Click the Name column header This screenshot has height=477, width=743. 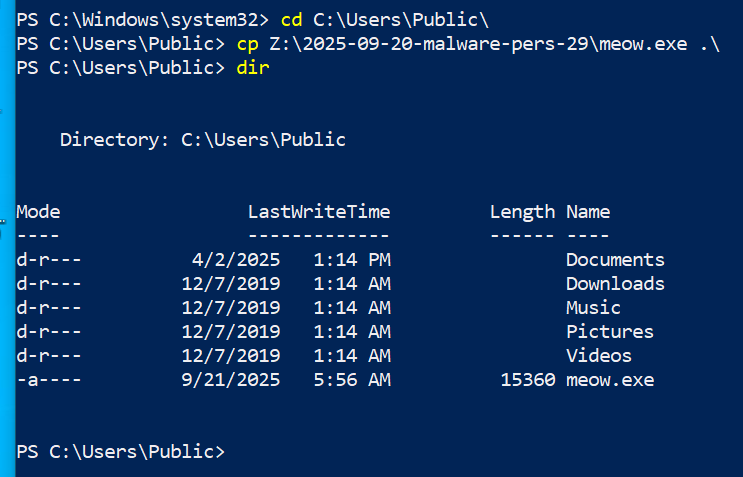[588, 212]
